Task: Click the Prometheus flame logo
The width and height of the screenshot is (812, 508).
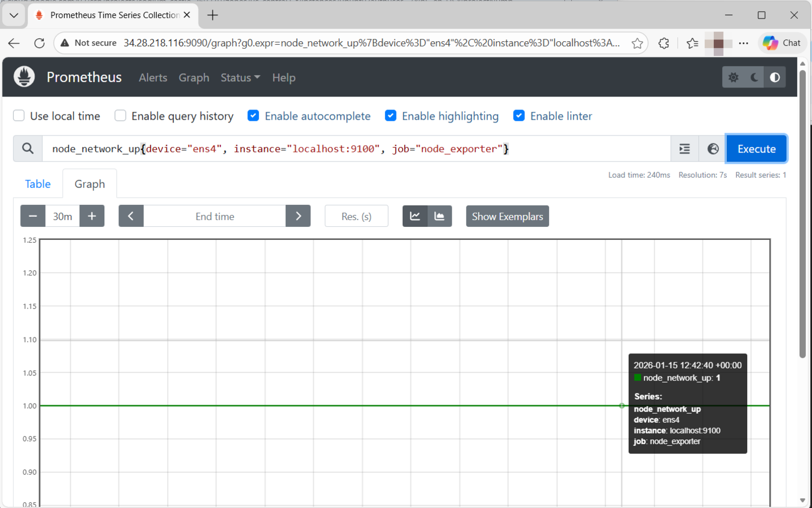Action: pos(24,77)
